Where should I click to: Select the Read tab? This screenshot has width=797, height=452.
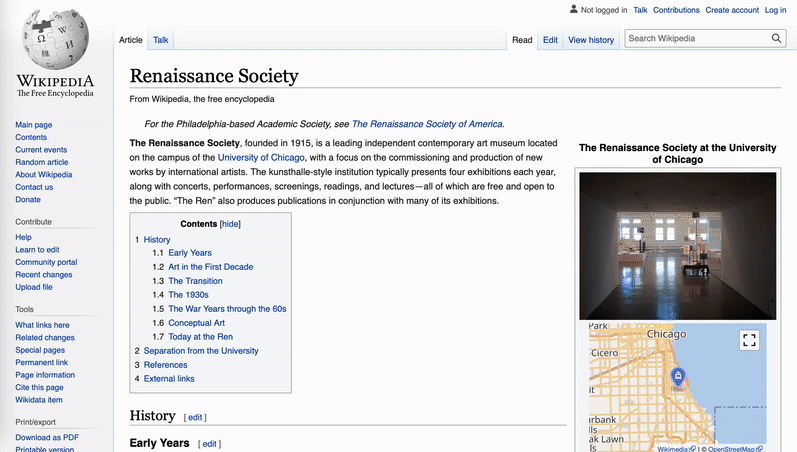522,40
